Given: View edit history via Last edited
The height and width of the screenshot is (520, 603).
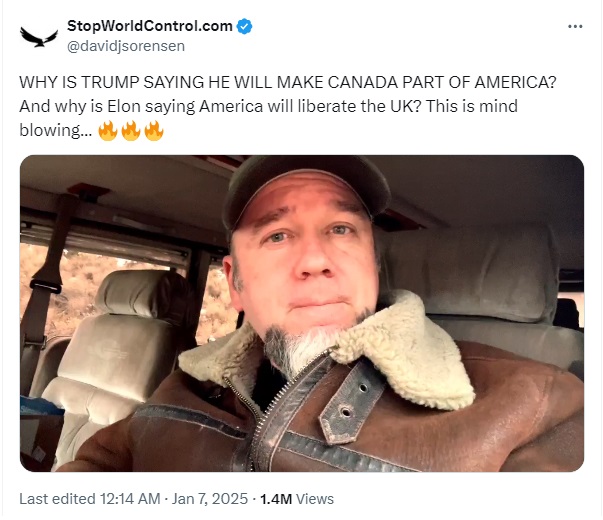Looking at the screenshot, I should [57, 499].
